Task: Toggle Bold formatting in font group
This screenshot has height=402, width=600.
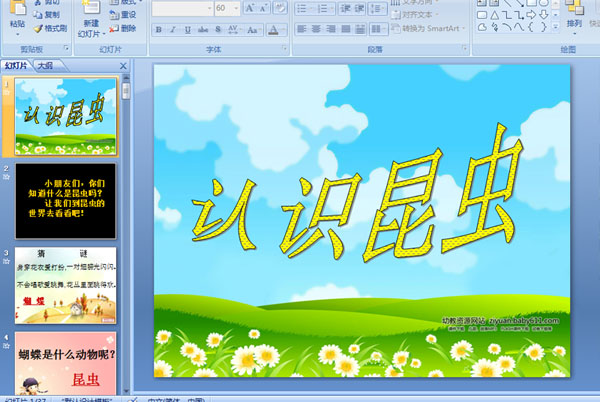Action: point(158,29)
